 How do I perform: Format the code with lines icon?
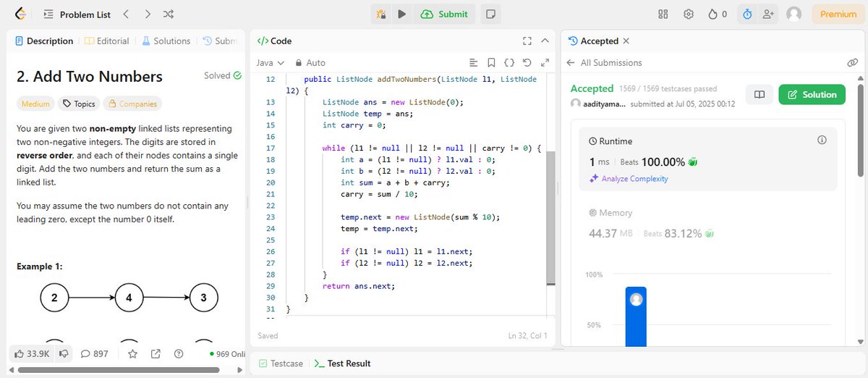[x=474, y=63]
